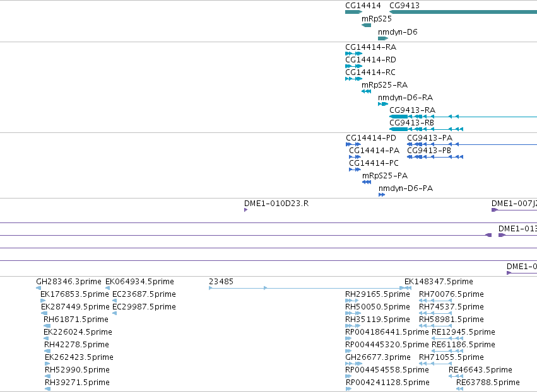The height and width of the screenshot is (392, 537).
Task: Click the RH42278.5prime label
Action: [76, 345]
